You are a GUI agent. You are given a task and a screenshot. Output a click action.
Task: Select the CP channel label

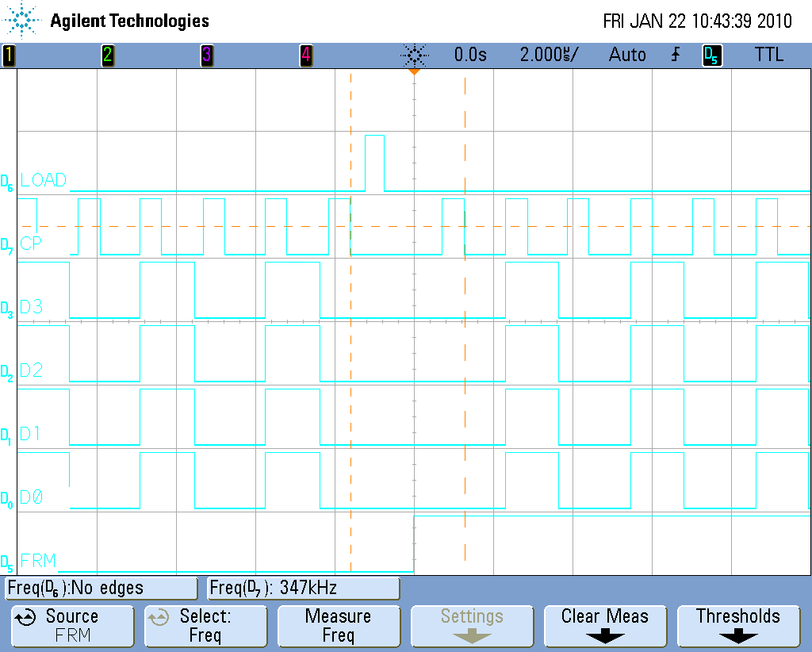31,244
